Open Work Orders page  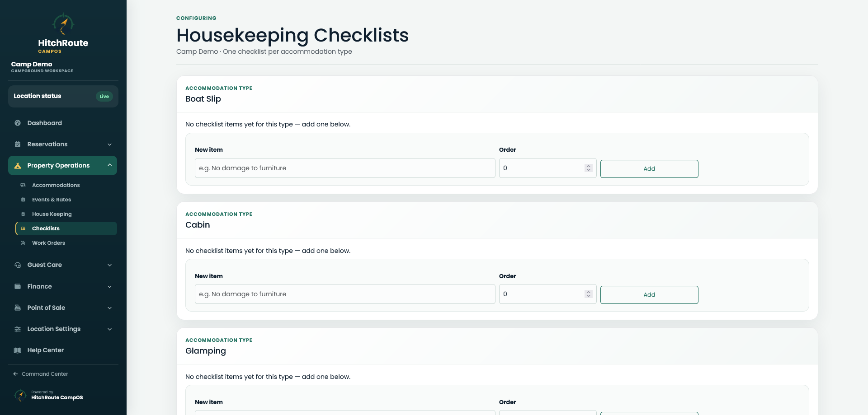[x=66, y=243]
